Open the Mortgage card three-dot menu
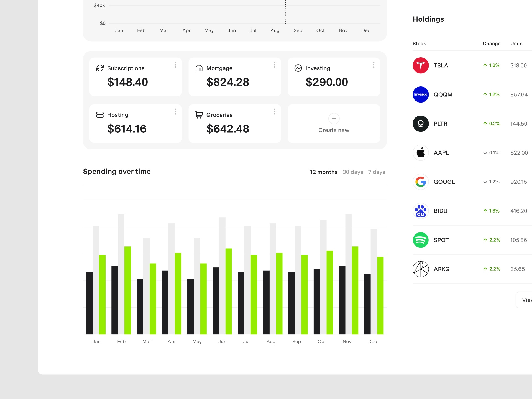Image resolution: width=532 pixels, height=399 pixels. (x=274, y=65)
